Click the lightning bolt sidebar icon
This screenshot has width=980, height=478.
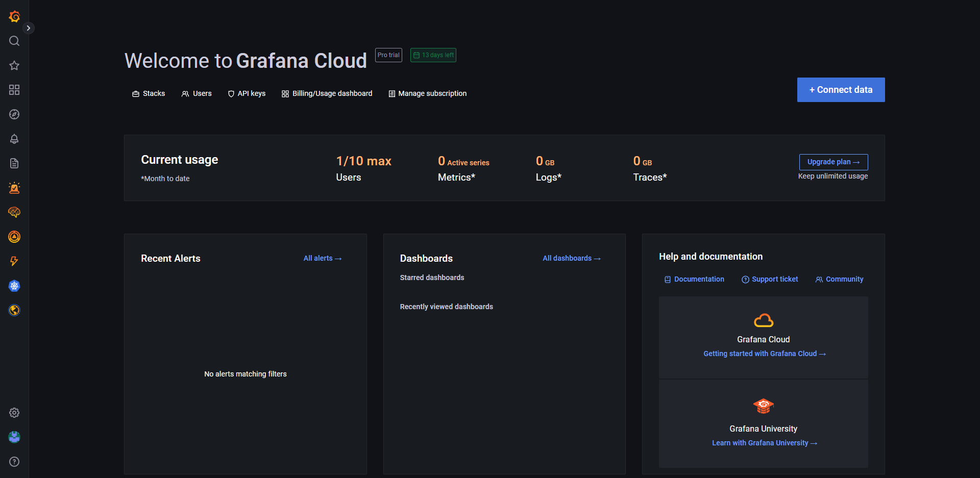click(x=14, y=261)
